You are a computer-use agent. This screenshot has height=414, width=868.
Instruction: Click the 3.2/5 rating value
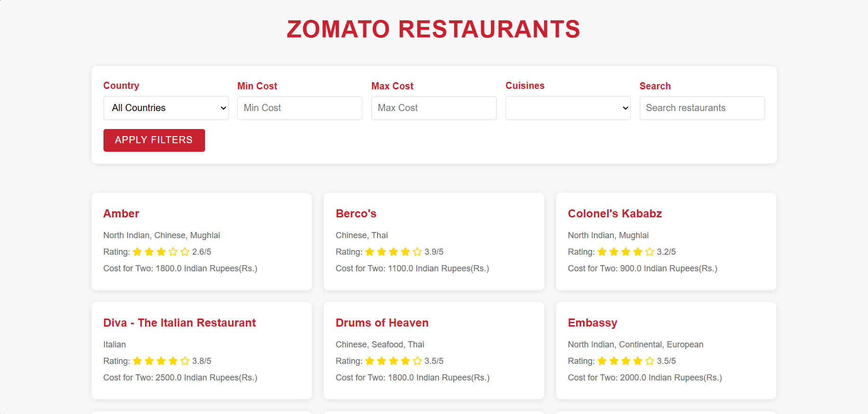[666, 252]
